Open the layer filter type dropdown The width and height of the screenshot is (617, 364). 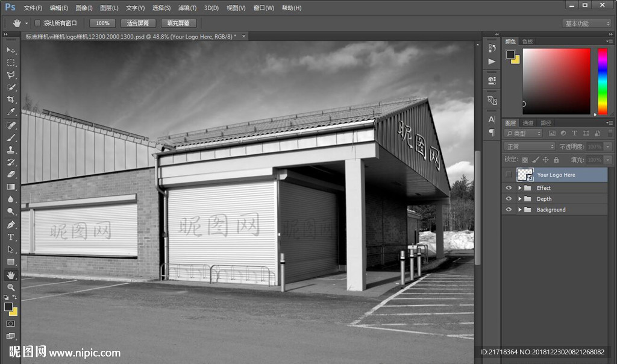coord(524,133)
